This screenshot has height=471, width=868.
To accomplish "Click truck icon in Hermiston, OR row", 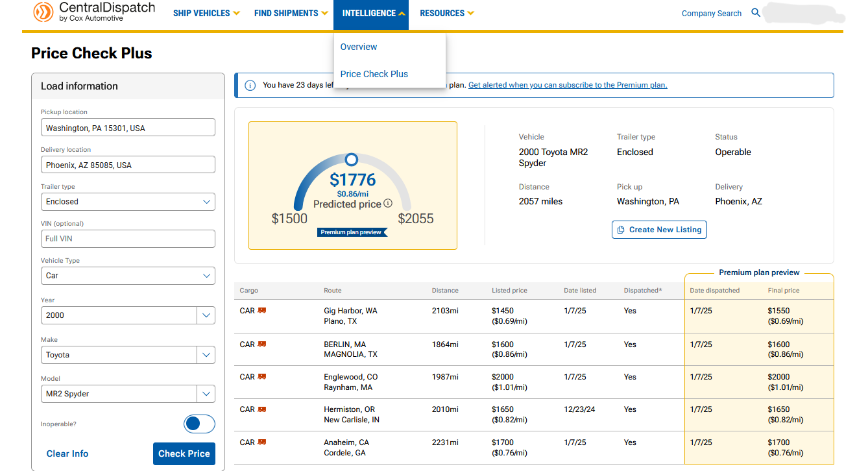I will (262, 409).
